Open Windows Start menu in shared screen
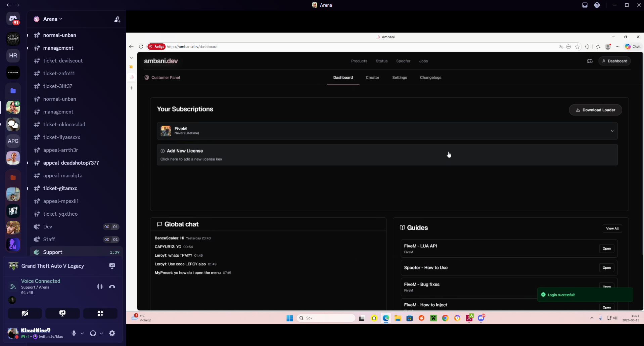This screenshot has width=644, height=346. (x=289, y=318)
